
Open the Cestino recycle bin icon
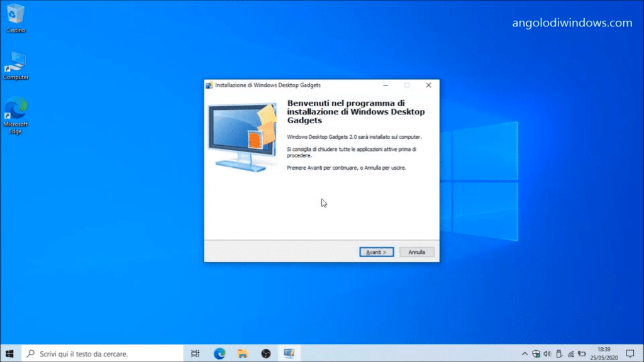coord(16,14)
